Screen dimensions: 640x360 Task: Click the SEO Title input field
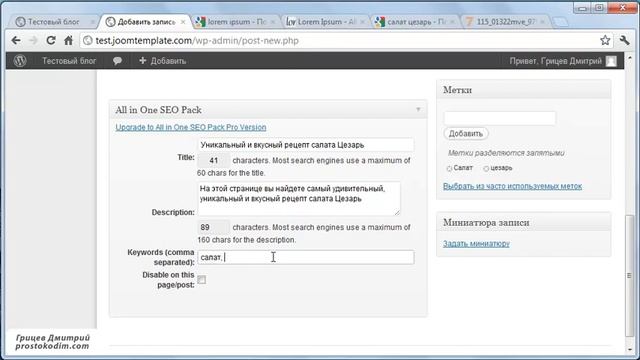(x=306, y=145)
